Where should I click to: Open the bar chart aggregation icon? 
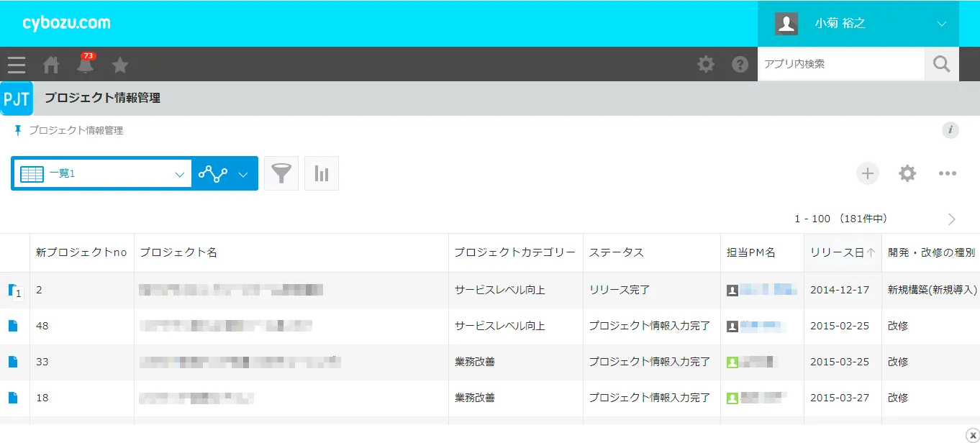tap(322, 173)
